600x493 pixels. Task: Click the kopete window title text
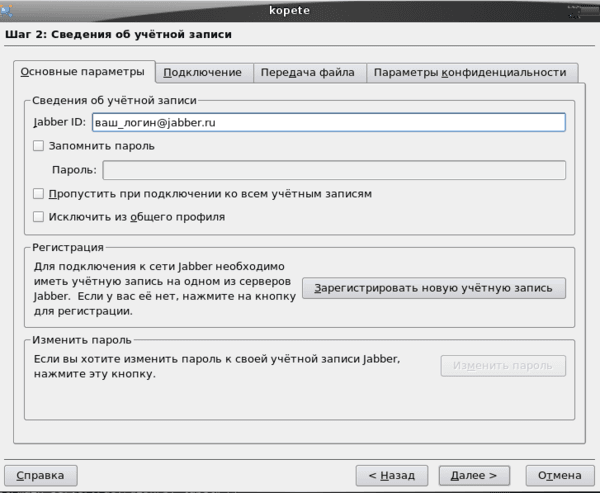289,10
